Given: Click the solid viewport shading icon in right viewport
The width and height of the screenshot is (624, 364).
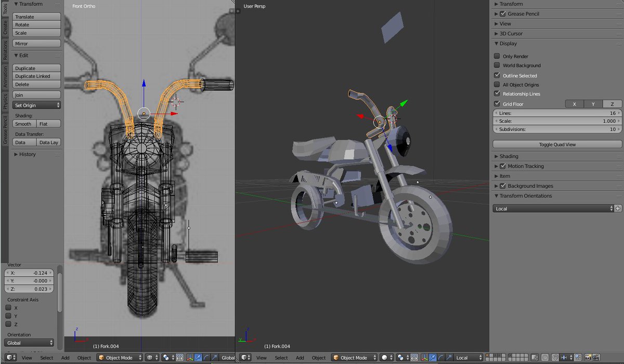Looking at the screenshot, I should pos(387,358).
